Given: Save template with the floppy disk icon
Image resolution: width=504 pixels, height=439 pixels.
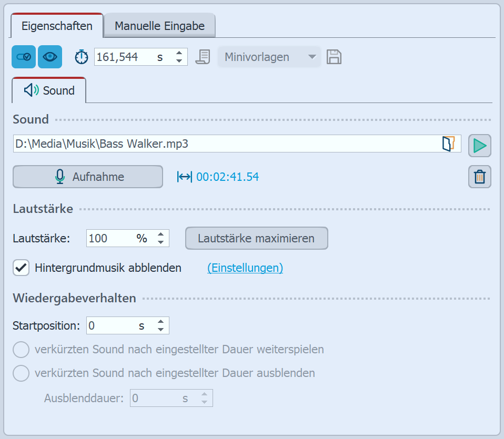Looking at the screenshot, I should [334, 57].
